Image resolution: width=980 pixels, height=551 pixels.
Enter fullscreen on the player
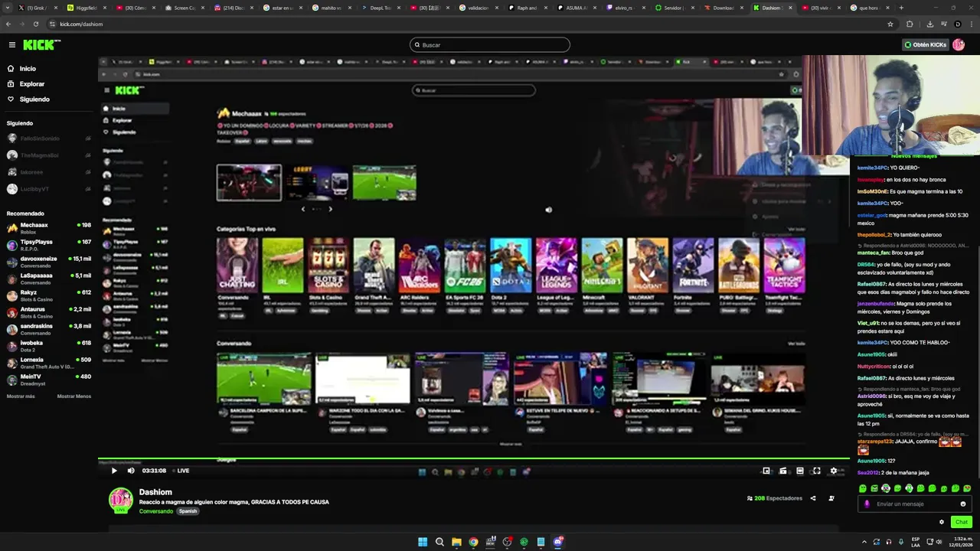coord(816,471)
